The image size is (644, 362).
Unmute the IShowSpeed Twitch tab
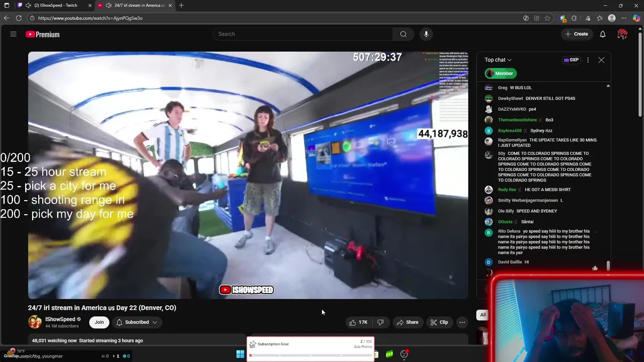point(28,5)
